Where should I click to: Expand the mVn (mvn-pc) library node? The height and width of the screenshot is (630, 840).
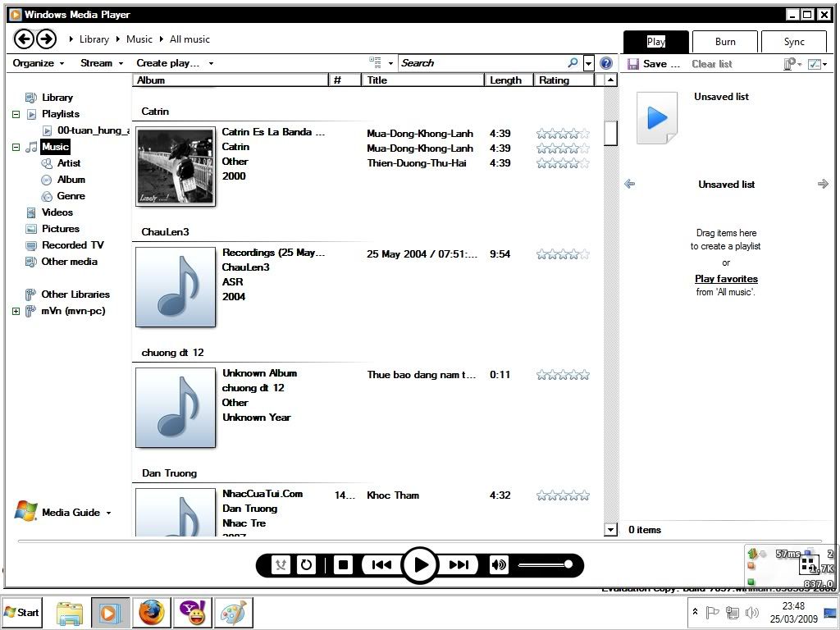[x=16, y=311]
